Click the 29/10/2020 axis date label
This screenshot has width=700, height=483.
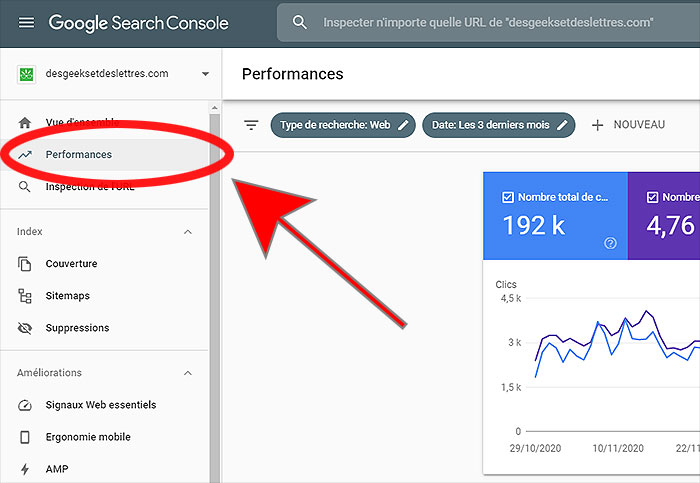coord(535,448)
